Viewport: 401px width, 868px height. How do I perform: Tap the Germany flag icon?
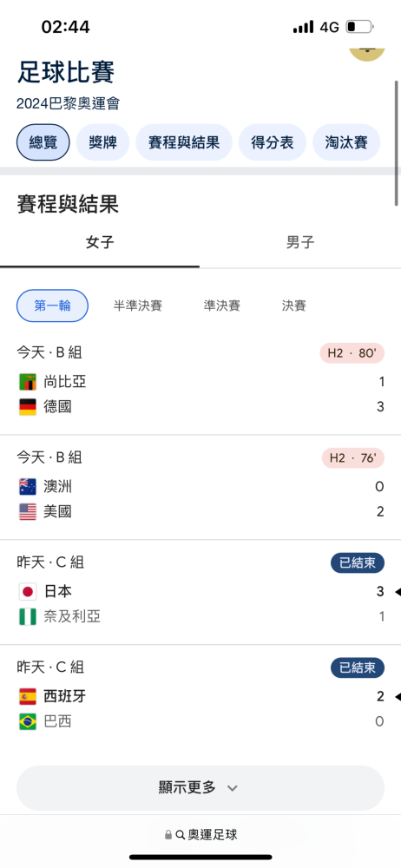[27, 407]
